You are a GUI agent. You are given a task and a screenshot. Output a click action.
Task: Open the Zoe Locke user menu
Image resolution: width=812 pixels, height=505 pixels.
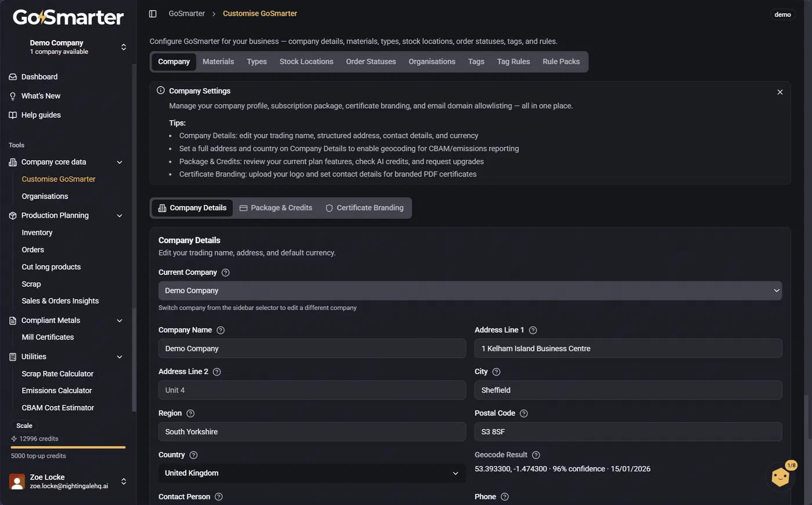click(68, 481)
